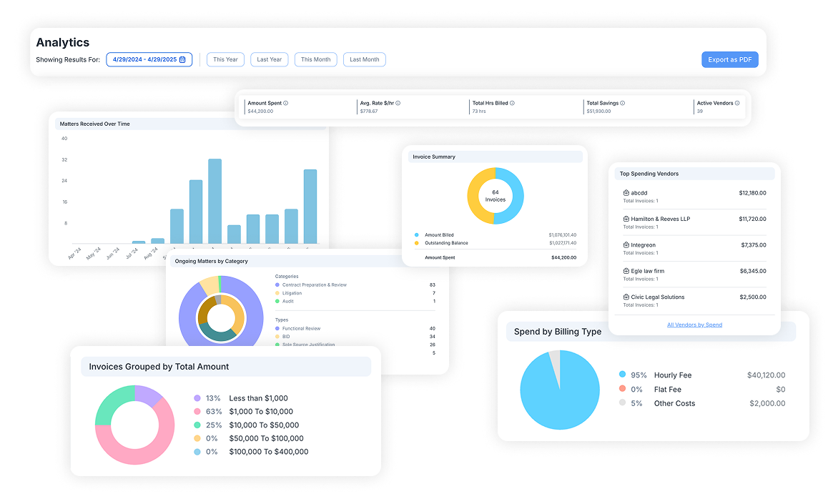The width and height of the screenshot is (833, 504).
Task: Click the Amount Spent $44,200.00 stat value
Action: [260, 111]
